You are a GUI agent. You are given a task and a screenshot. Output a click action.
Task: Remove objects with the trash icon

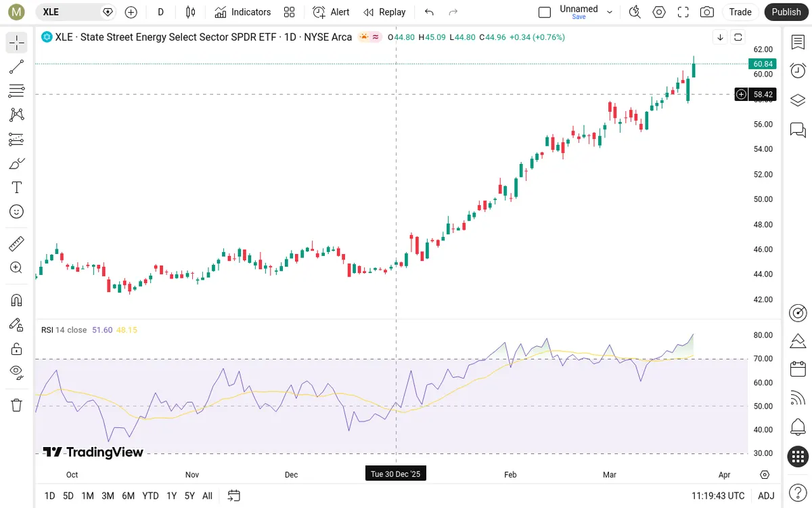[16, 405]
